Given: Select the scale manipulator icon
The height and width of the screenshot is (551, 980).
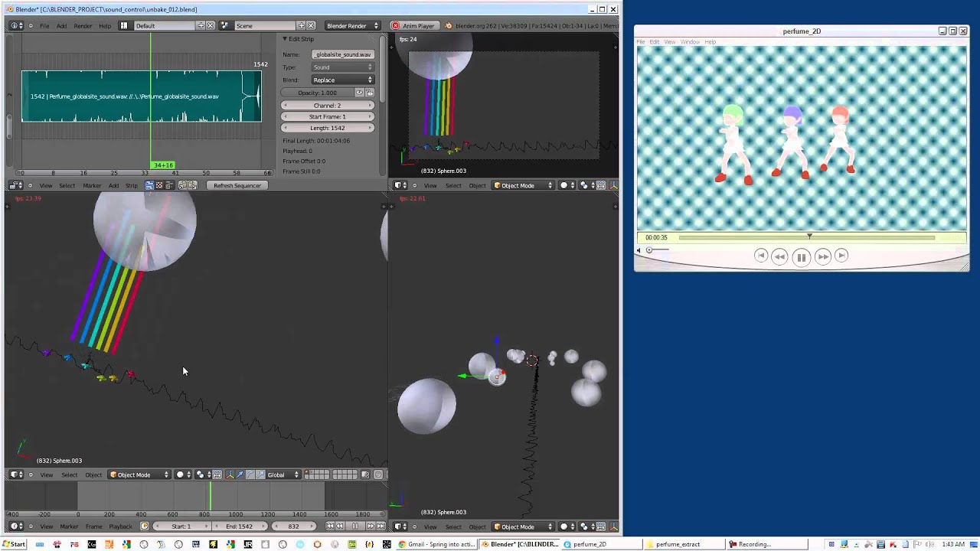Looking at the screenshot, I should tap(260, 474).
